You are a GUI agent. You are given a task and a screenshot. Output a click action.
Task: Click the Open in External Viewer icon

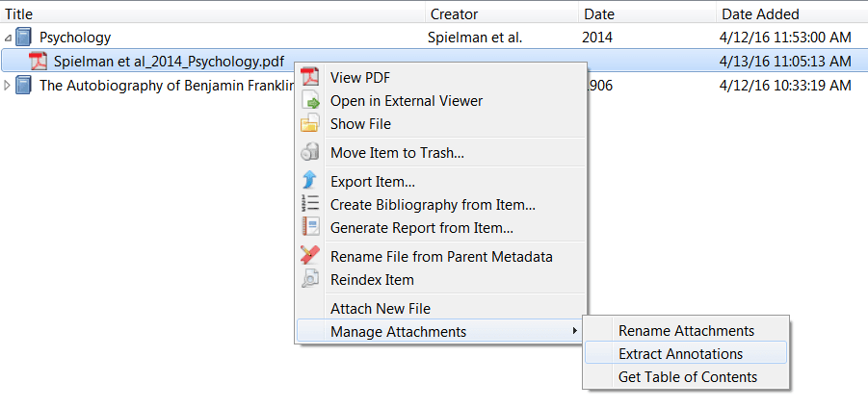(x=310, y=101)
